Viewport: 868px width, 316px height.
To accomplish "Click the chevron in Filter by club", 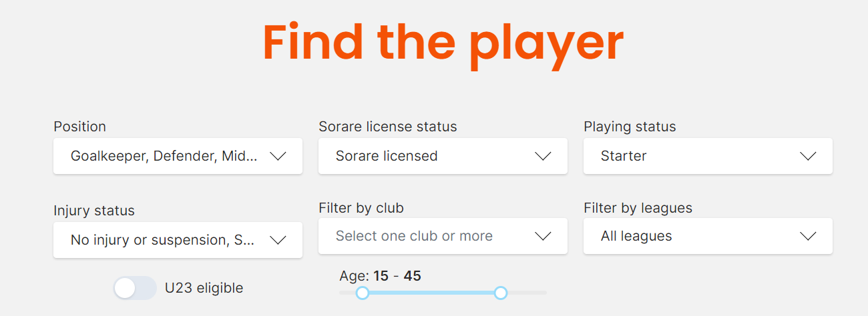I will tap(543, 236).
